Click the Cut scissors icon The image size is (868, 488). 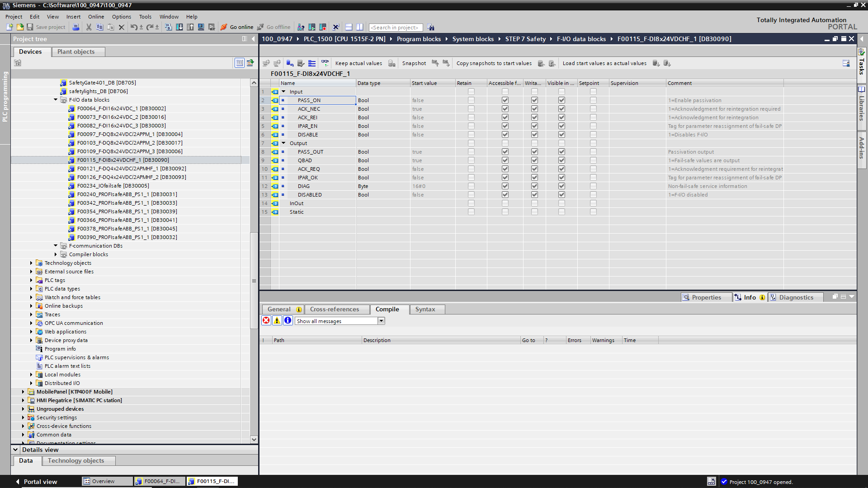click(x=89, y=27)
